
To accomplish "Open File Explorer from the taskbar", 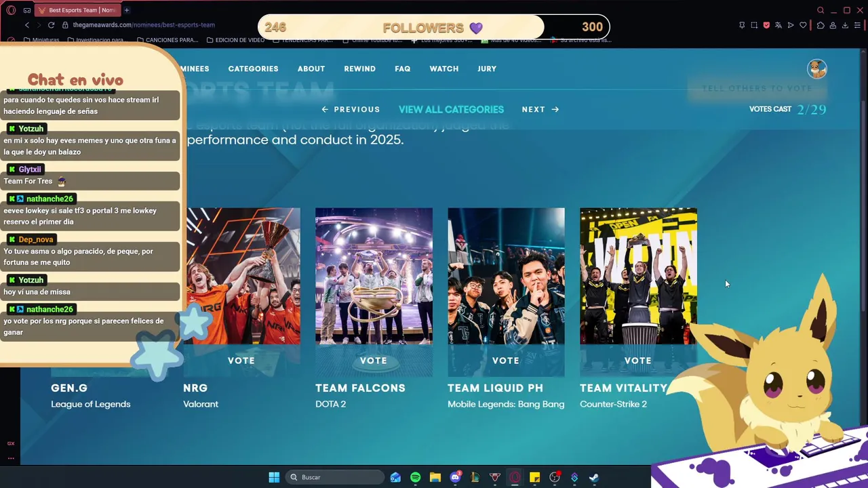I will pyautogui.click(x=435, y=477).
